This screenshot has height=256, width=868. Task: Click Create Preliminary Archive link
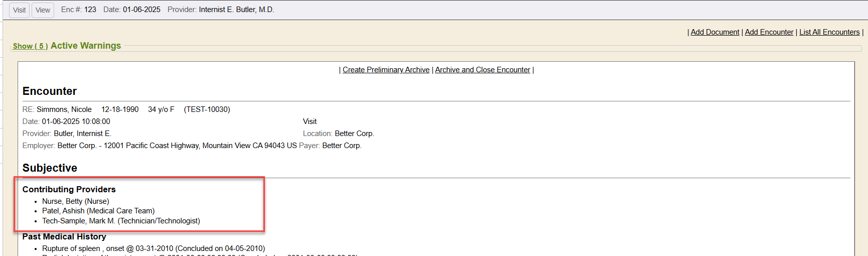coord(386,70)
